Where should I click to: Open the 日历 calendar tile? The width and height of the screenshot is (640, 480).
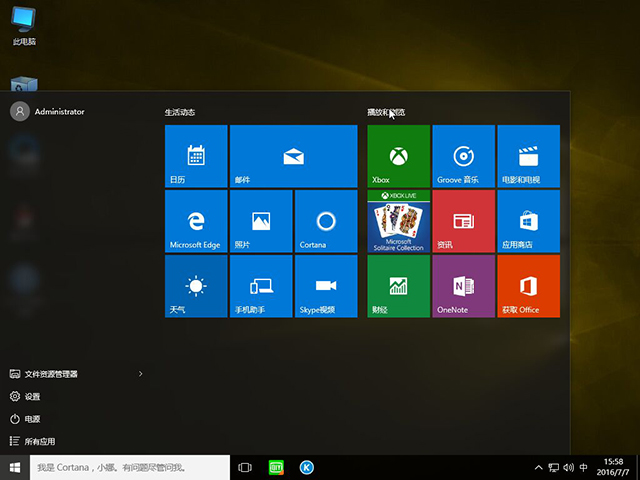click(x=195, y=156)
